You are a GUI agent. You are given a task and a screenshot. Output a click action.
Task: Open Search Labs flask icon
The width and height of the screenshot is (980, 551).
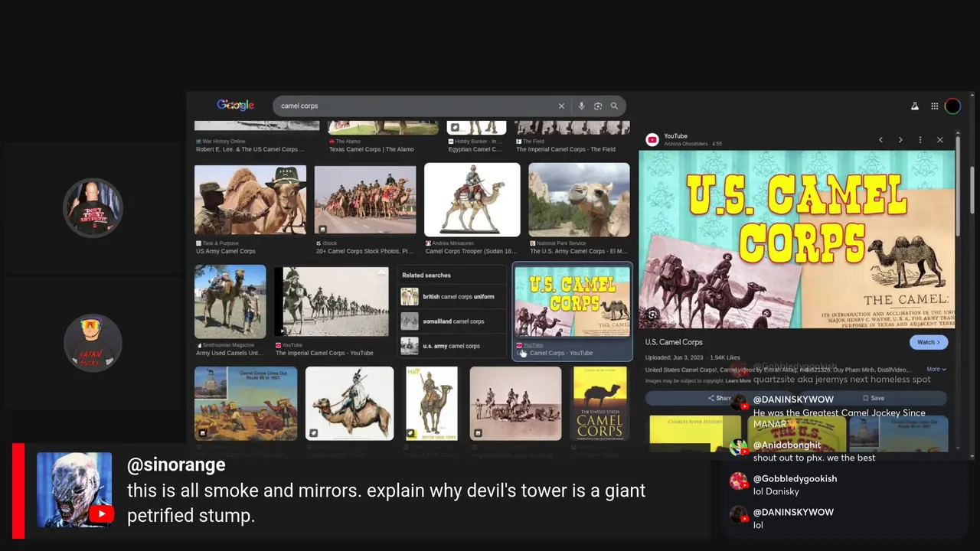click(x=915, y=106)
